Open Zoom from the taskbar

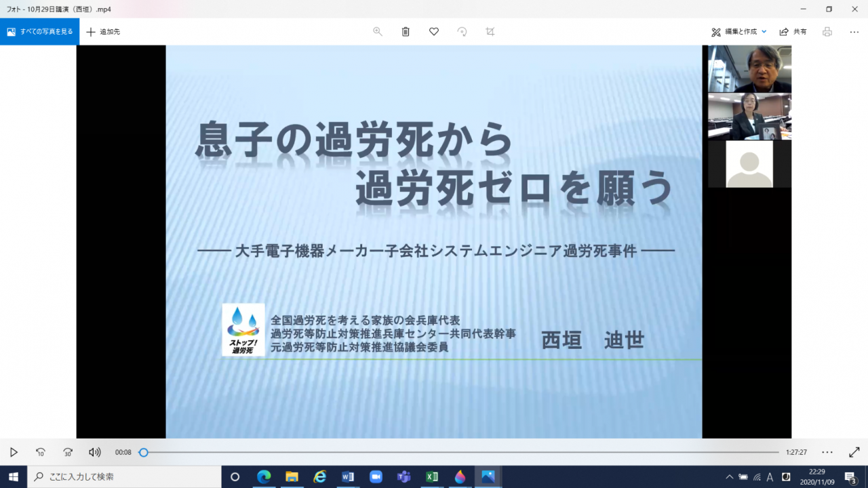376,476
